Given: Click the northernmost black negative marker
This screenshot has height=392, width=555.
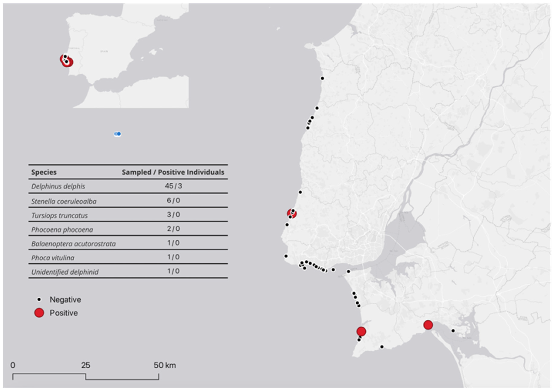Looking at the screenshot, I should coord(322,78).
